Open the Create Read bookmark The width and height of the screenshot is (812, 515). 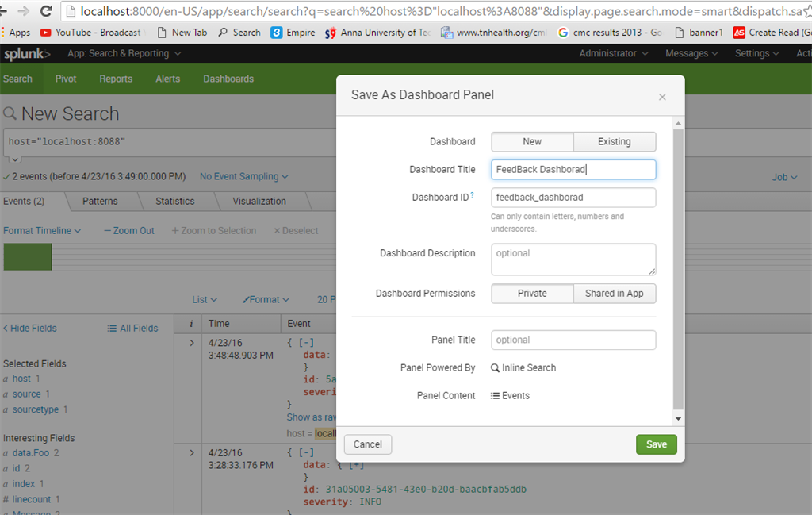pos(772,32)
